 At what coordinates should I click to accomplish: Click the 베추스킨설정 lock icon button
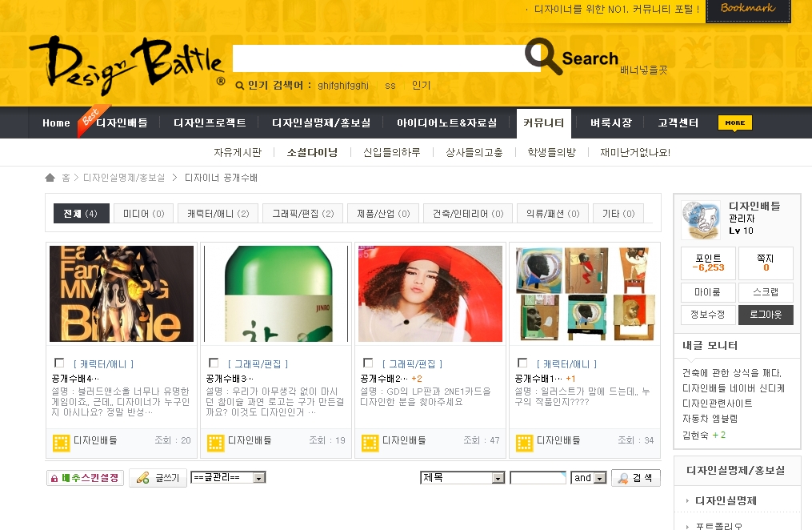point(85,478)
